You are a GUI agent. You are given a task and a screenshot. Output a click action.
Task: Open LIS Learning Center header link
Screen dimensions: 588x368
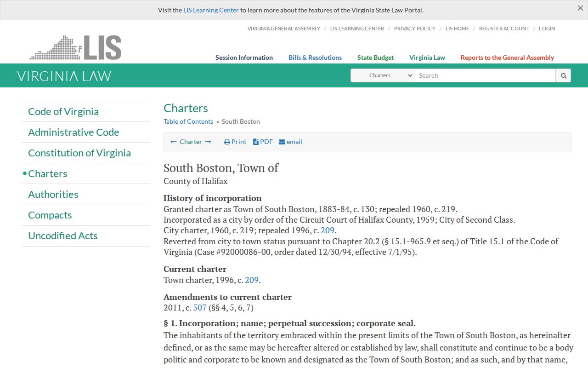point(357,29)
